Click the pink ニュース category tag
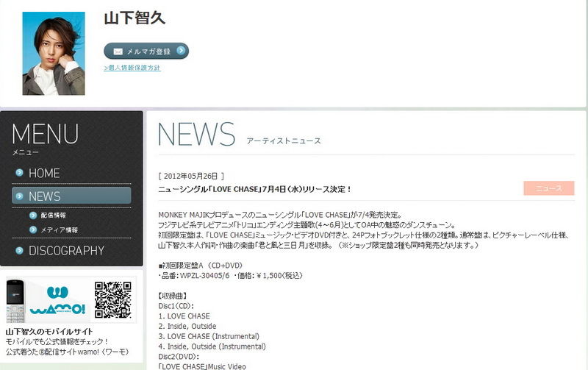 [548, 188]
